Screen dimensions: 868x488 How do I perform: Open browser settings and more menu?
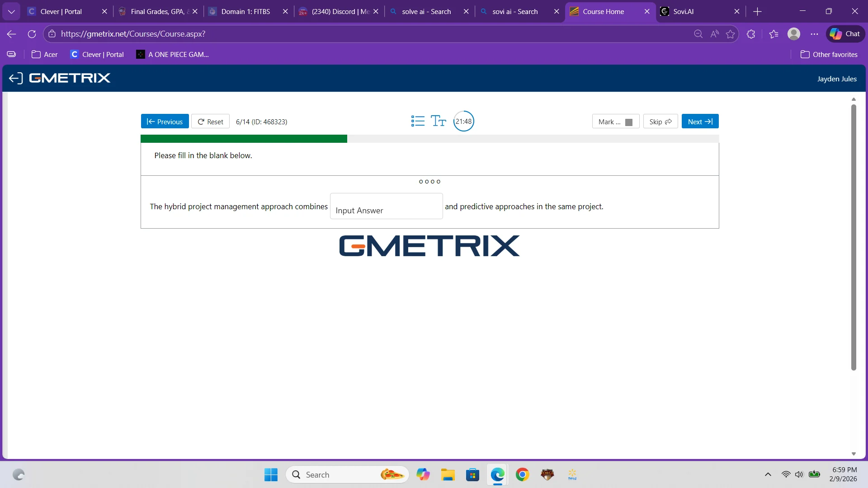(814, 34)
